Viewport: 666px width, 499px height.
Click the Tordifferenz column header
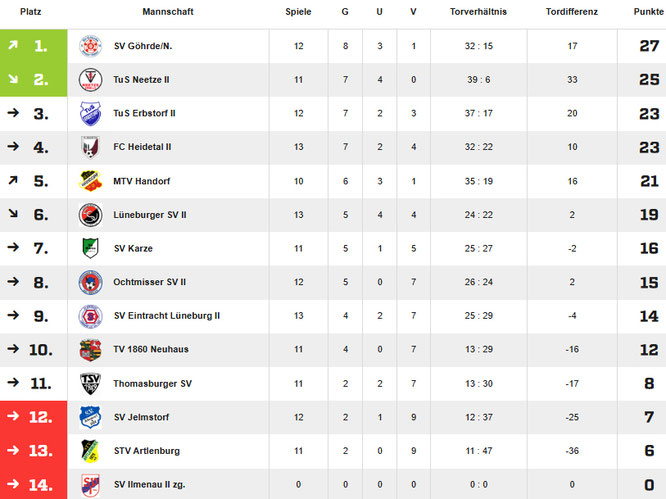click(572, 12)
